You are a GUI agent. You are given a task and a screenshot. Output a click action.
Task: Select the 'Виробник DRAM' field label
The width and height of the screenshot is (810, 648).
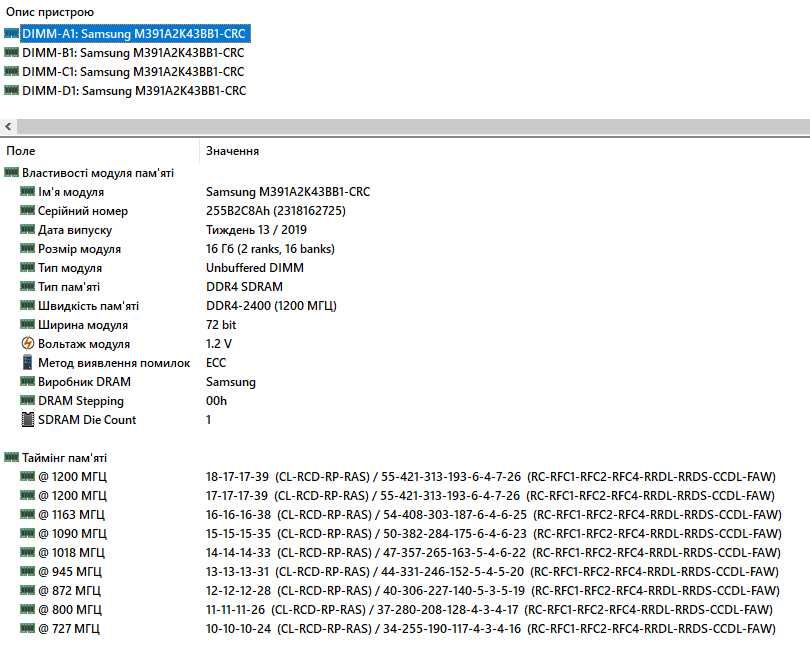84,382
